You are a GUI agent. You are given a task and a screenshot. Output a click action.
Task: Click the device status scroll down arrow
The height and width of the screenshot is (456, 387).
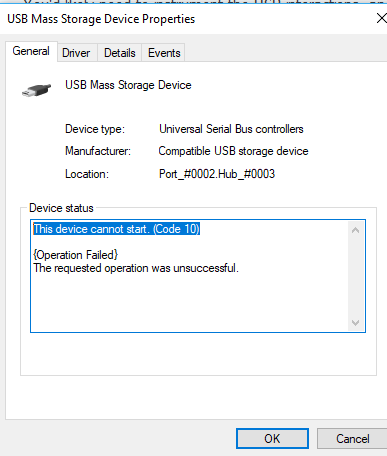tap(355, 323)
